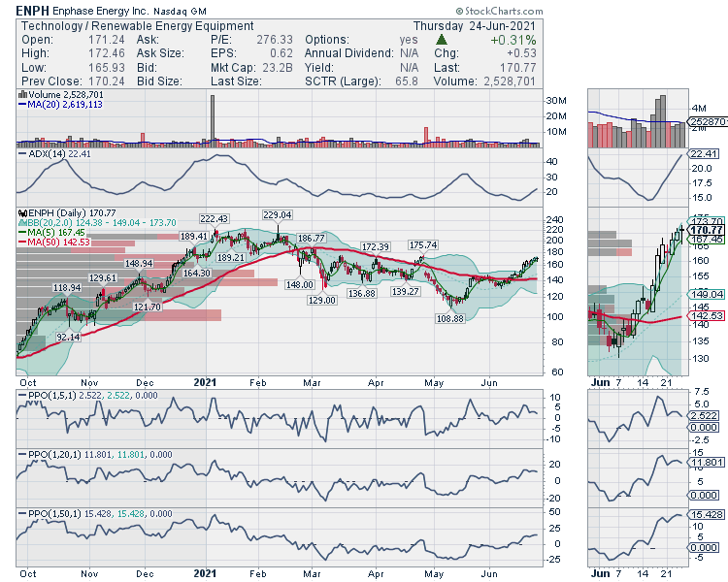This screenshot has width=728, height=582.
Task: Click the Open value 171.24
Action: pyautogui.click(x=107, y=40)
